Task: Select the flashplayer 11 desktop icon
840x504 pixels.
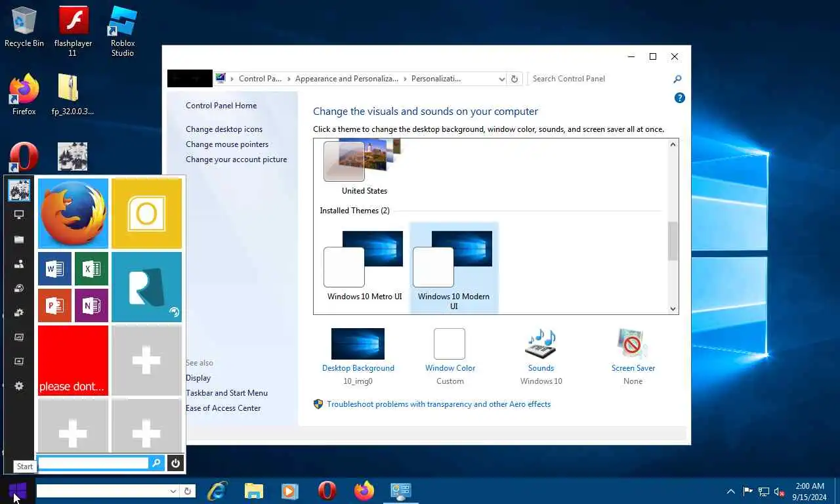Action: pos(73,31)
